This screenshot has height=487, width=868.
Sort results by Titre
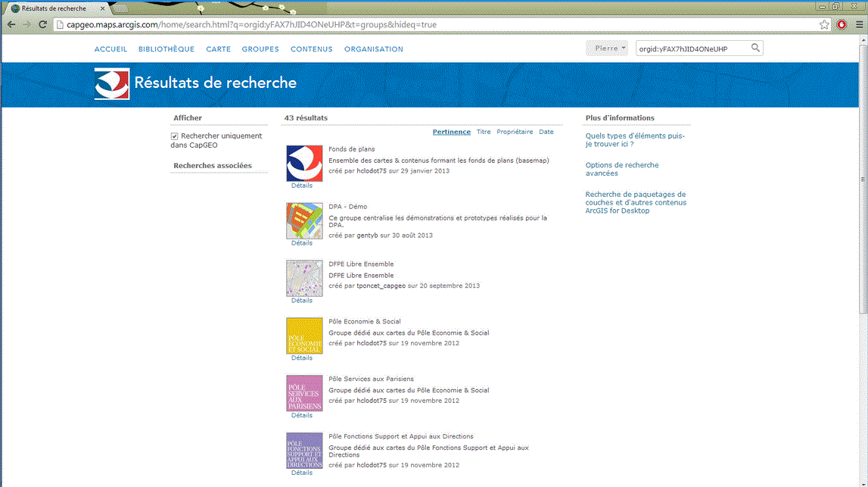(x=484, y=132)
